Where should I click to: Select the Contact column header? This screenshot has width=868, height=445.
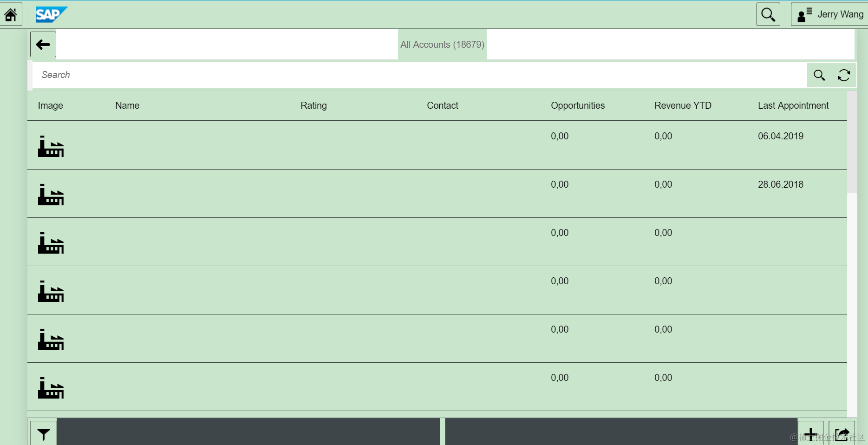[x=443, y=105]
